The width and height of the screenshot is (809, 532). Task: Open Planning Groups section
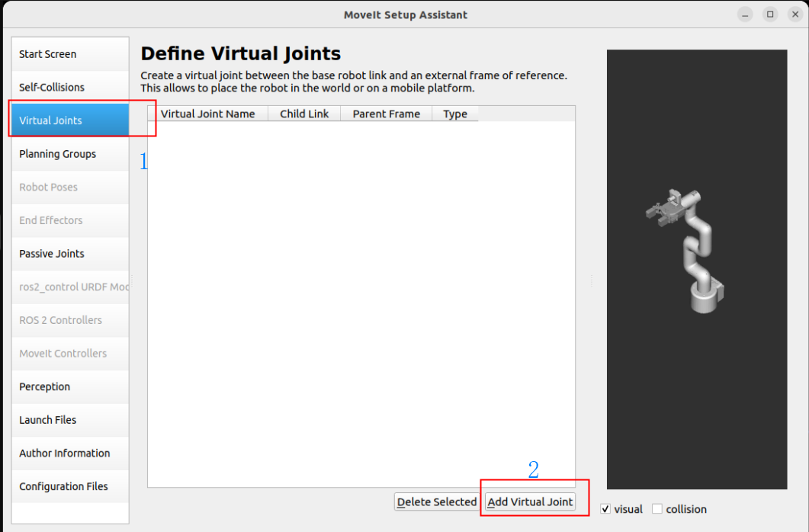pyautogui.click(x=70, y=154)
